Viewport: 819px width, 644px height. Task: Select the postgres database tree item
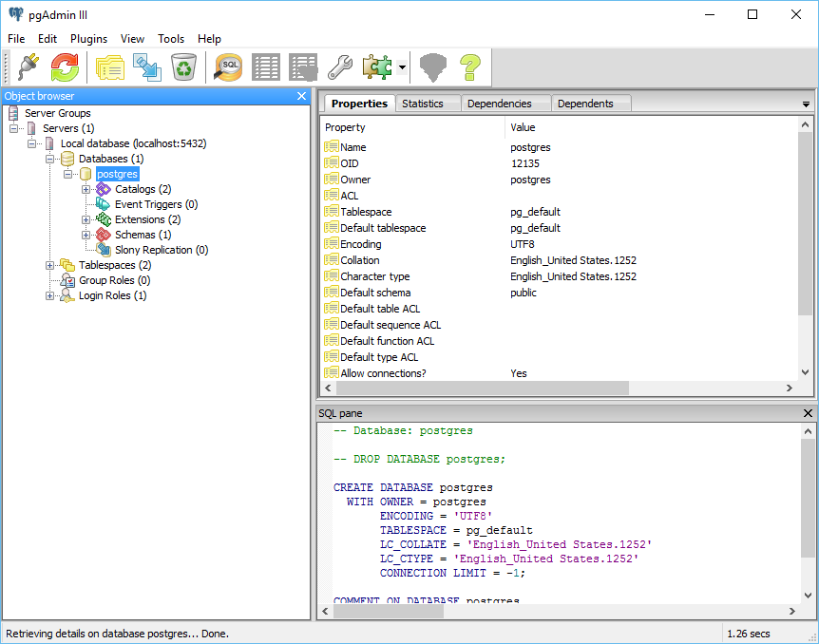coord(117,174)
